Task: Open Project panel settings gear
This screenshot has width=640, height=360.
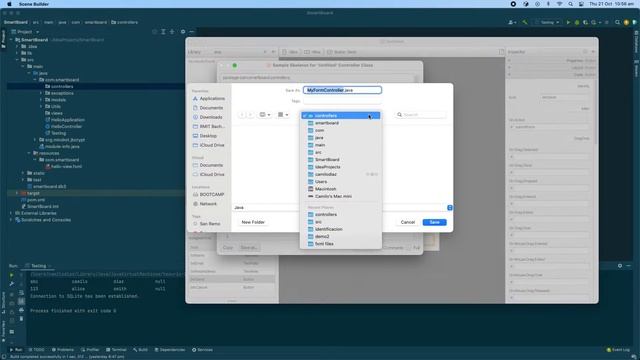Action: [183, 32]
